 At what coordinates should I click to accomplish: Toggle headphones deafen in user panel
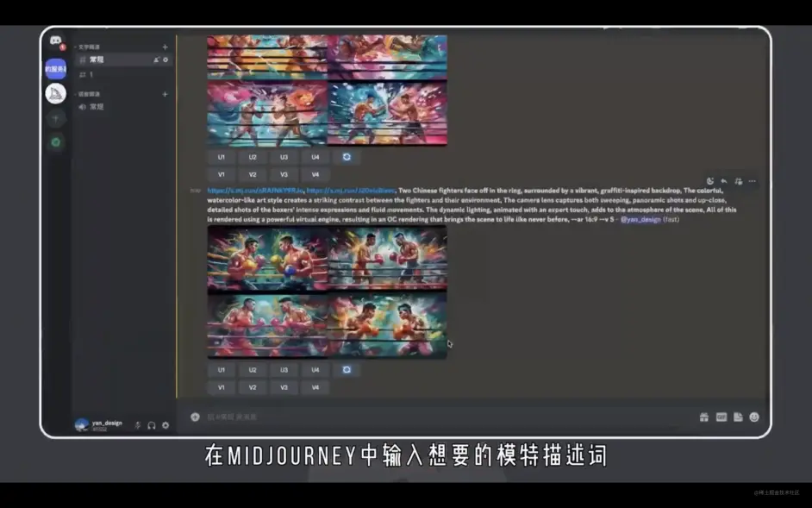click(152, 425)
